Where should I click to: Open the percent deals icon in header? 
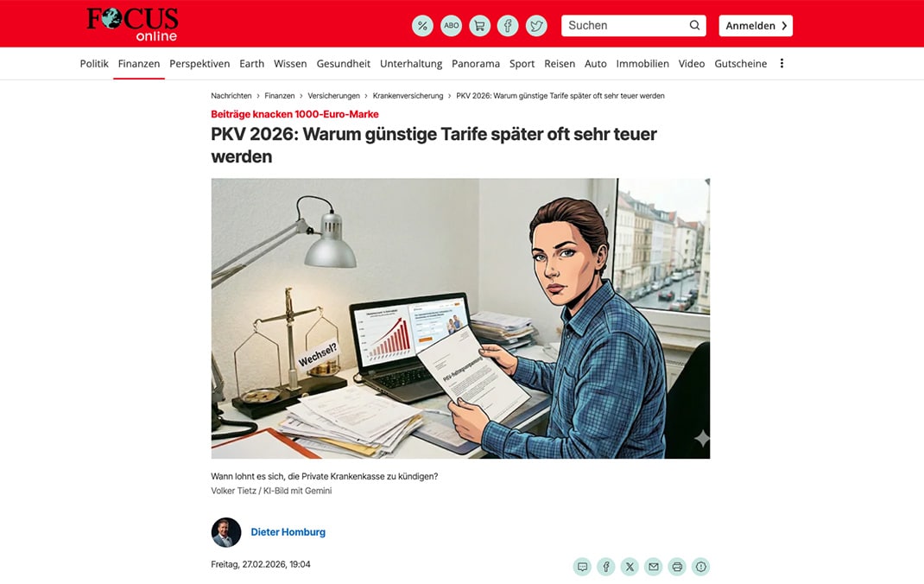pyautogui.click(x=422, y=25)
